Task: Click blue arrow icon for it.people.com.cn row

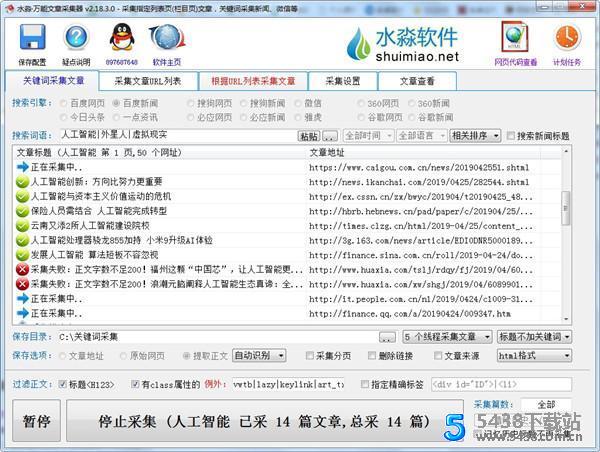Action: point(23,299)
